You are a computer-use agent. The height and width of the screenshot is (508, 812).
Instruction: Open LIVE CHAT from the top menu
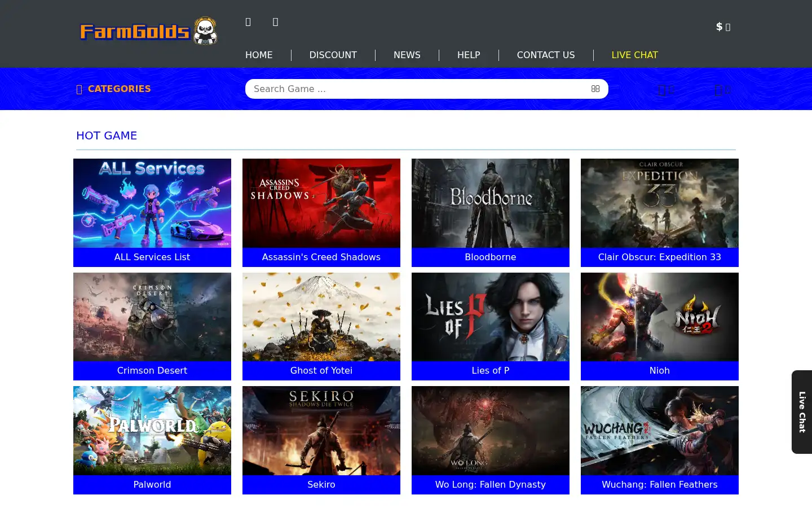pyautogui.click(x=634, y=55)
